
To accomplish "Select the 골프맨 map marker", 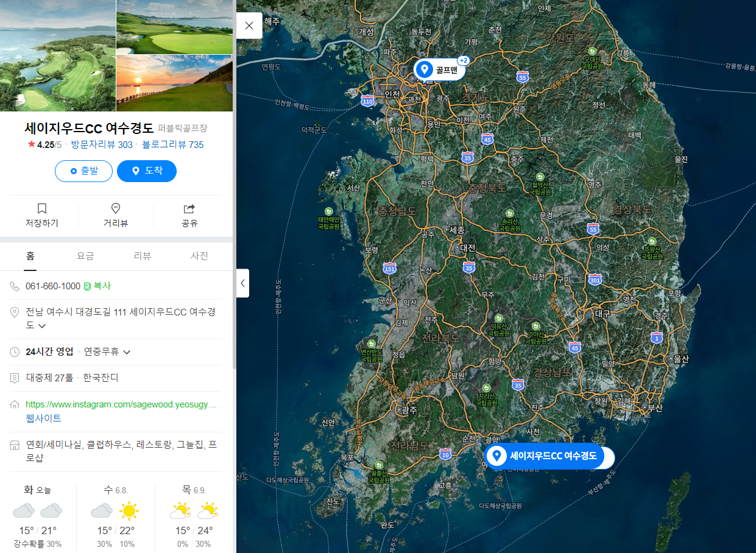I will coord(439,69).
